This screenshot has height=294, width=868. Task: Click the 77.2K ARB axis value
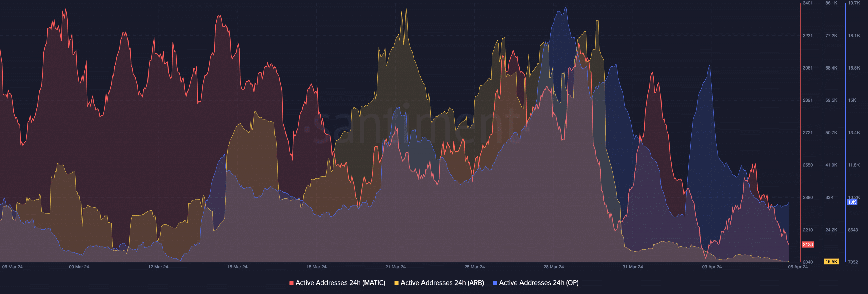click(831, 36)
